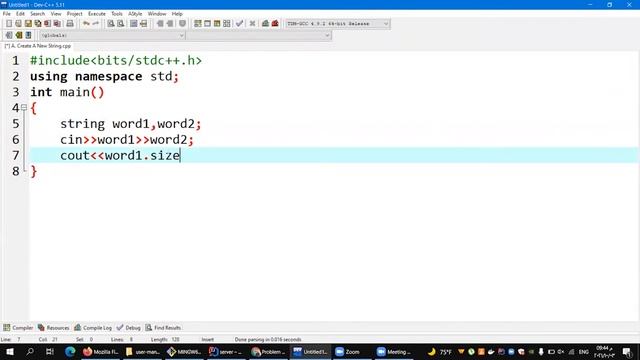This screenshot has height=360, width=640.
Task: Open the Help menu
Action: tap(177, 14)
